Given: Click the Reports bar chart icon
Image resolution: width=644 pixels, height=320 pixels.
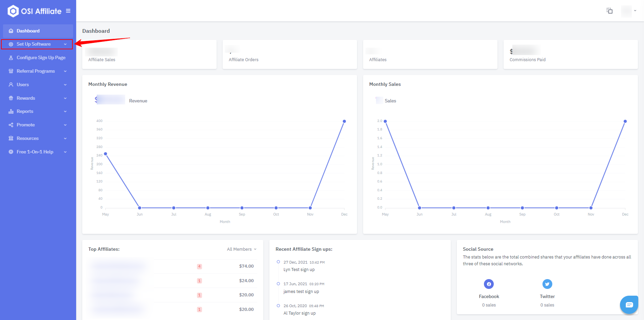Looking at the screenshot, I should 11,112.
